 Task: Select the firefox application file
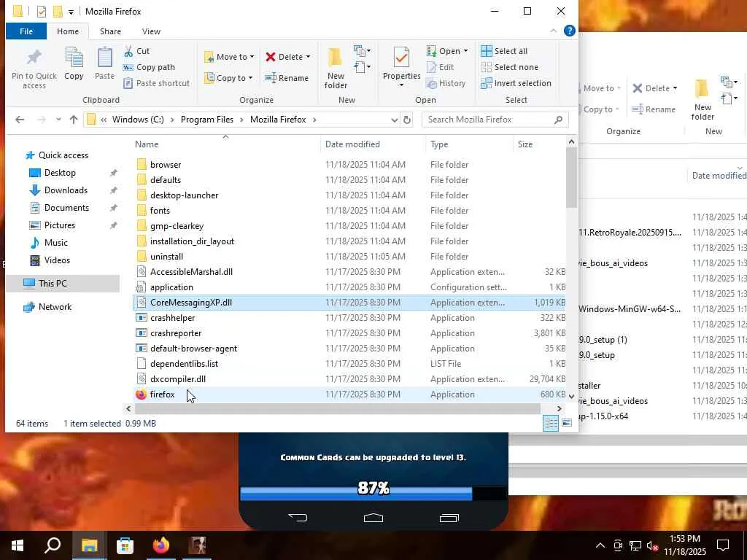[x=349, y=394]
